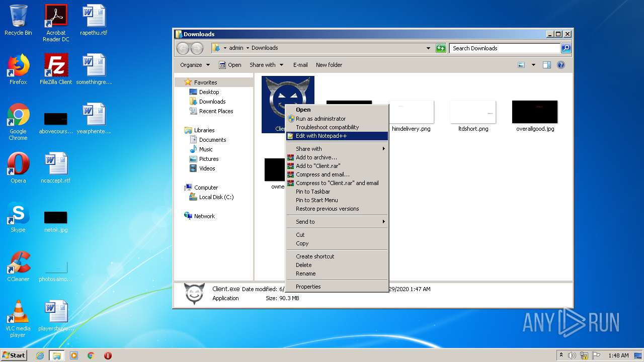Expand Send to context submenu
Image resolution: width=644 pixels, height=362 pixels.
click(x=337, y=222)
